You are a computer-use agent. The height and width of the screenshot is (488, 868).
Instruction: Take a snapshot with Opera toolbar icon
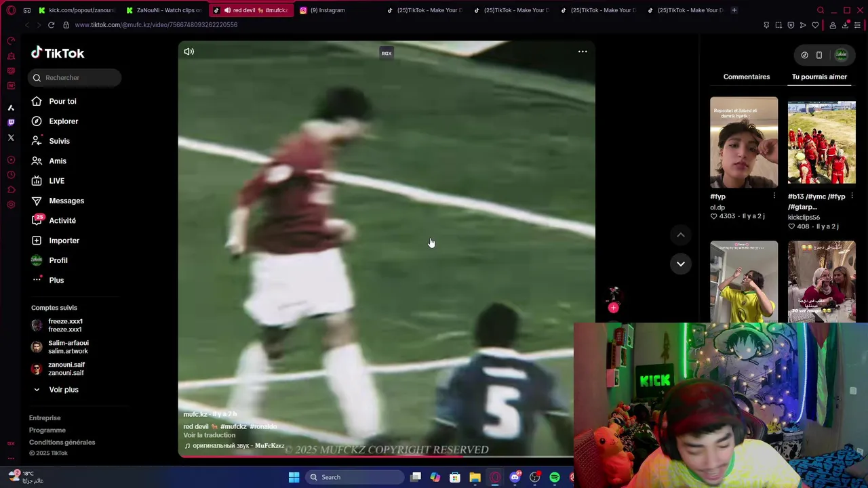(x=778, y=25)
